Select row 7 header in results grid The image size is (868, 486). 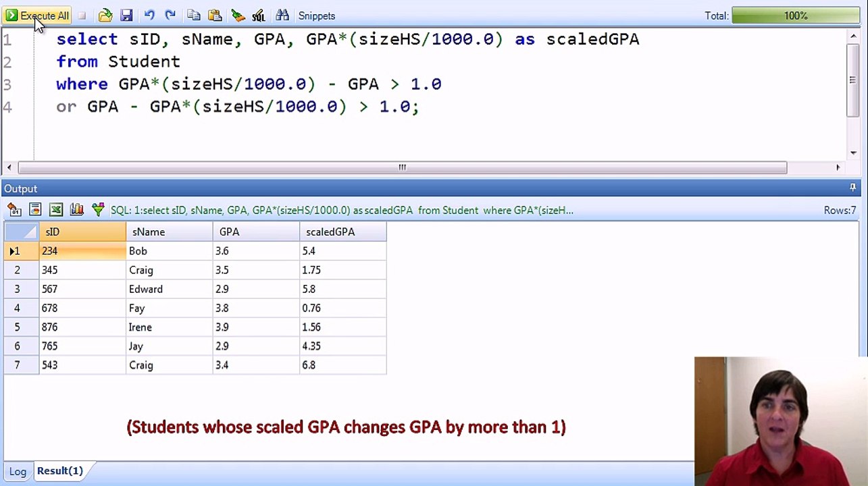pos(21,365)
